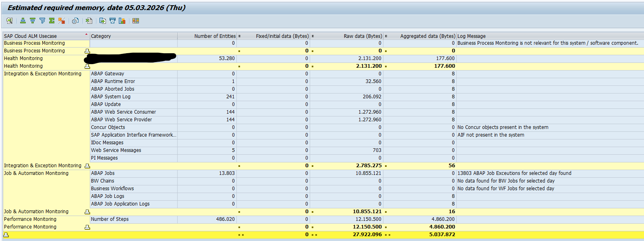Viewport: 644px width, 241px height.
Task: Click the green Sigma total icon
Action: point(52,21)
